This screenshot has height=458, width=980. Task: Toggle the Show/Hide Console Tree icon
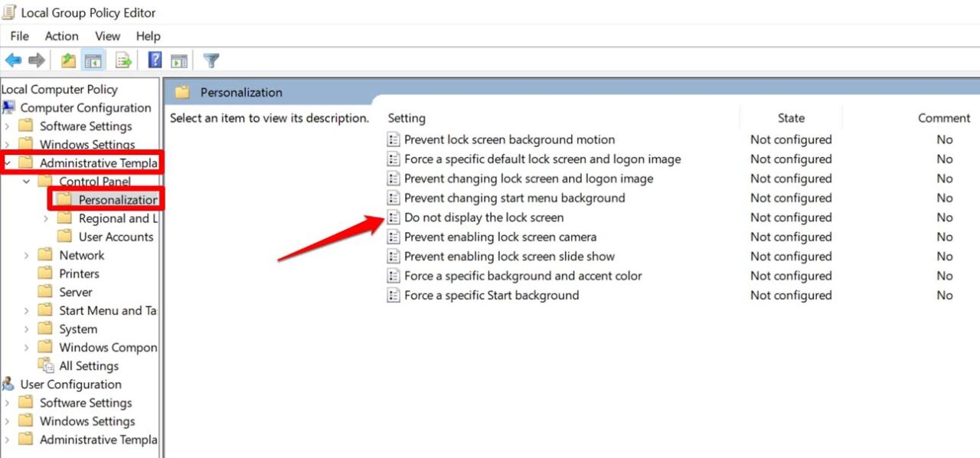[93, 61]
